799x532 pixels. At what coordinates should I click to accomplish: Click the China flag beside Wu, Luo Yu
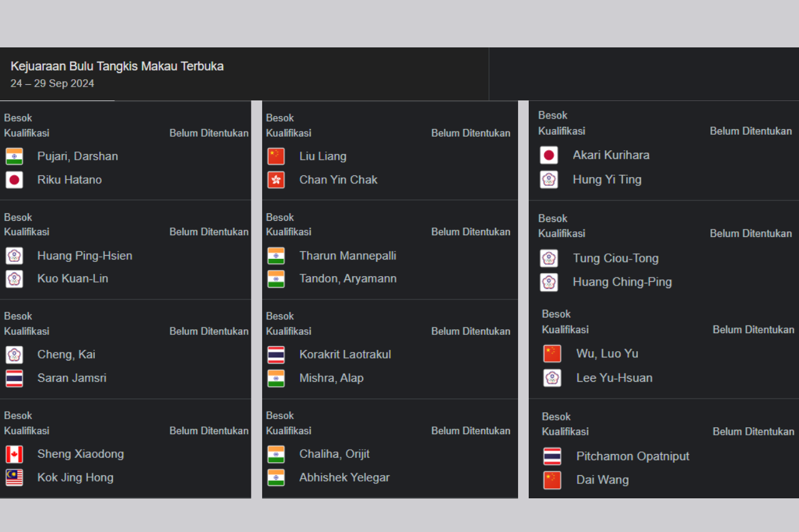coord(552,354)
